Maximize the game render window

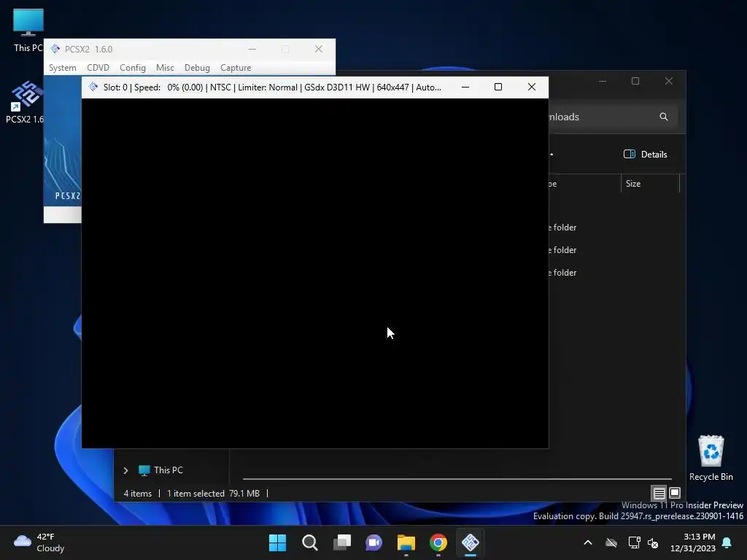498,87
